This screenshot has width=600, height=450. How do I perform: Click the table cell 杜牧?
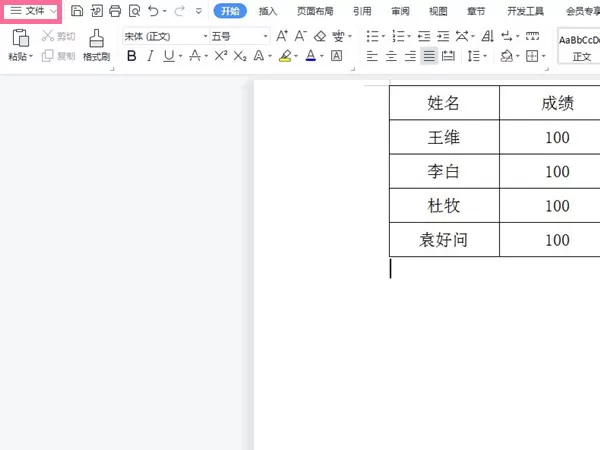[444, 206]
